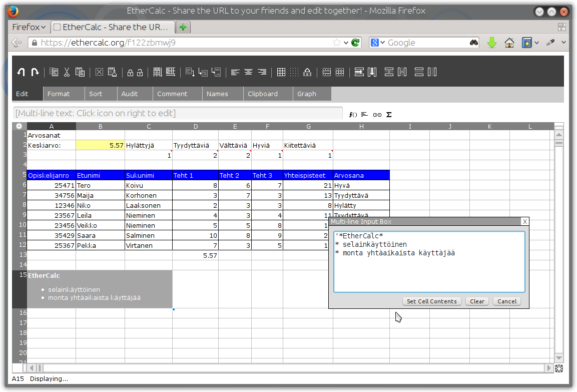Click the vertical scrollbar up arrow

(x=558, y=135)
